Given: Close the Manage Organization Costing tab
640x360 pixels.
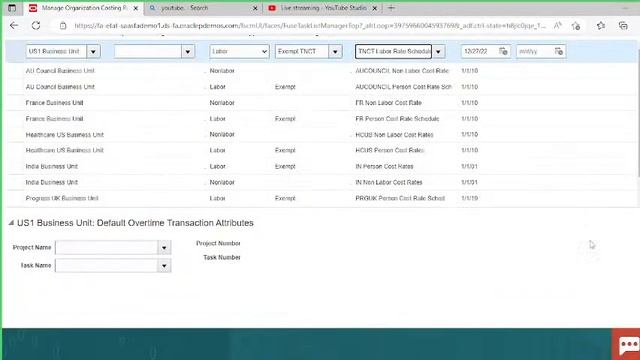Looking at the screenshot, I should coord(136,8).
